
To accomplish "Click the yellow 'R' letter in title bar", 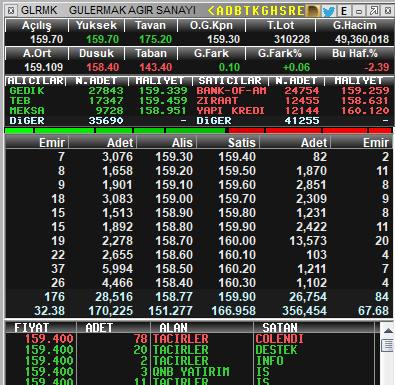I will [292, 11].
